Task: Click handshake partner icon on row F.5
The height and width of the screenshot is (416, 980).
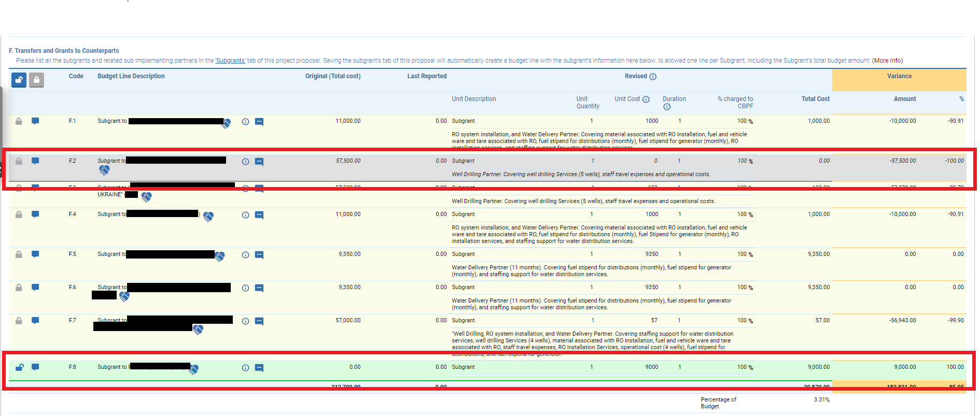Action: pyautogui.click(x=220, y=256)
